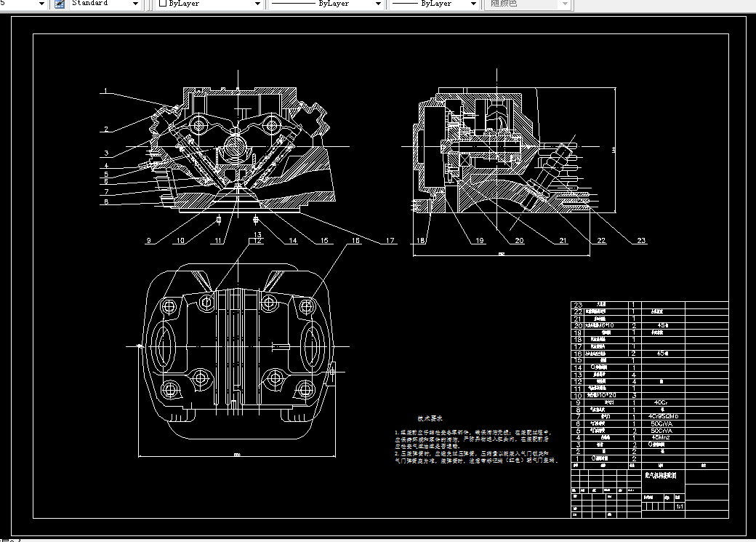
Task: Select callout number 1 on the front section view
Action: click(x=105, y=90)
